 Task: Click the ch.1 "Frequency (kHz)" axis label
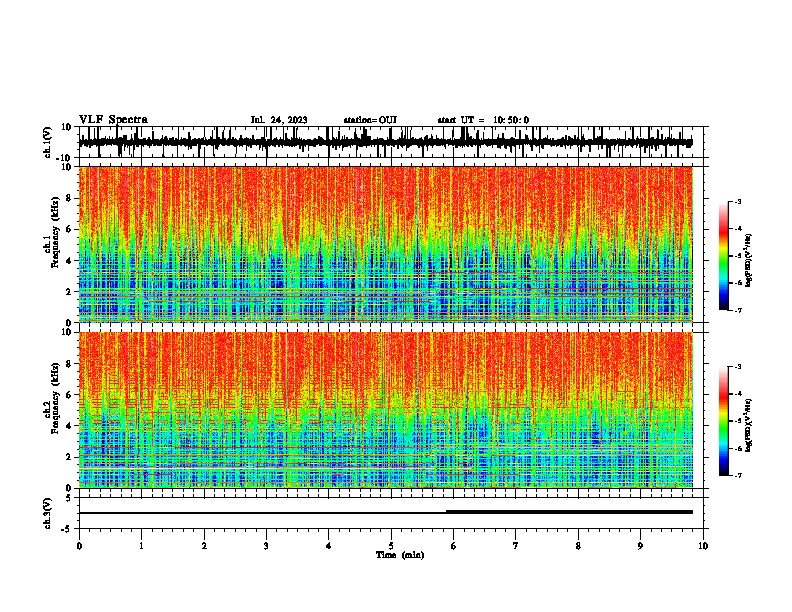55,232
